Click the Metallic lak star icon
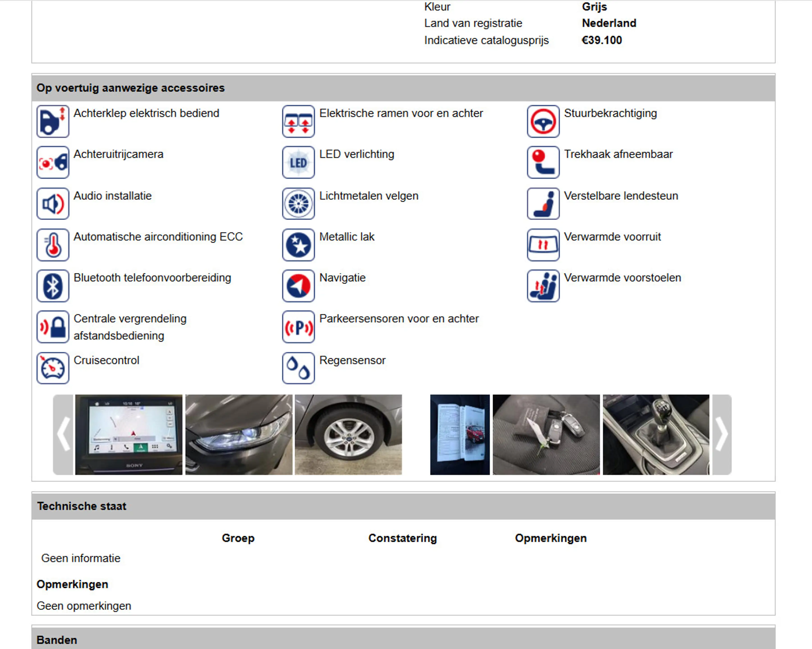The width and height of the screenshot is (812, 649). (x=298, y=245)
